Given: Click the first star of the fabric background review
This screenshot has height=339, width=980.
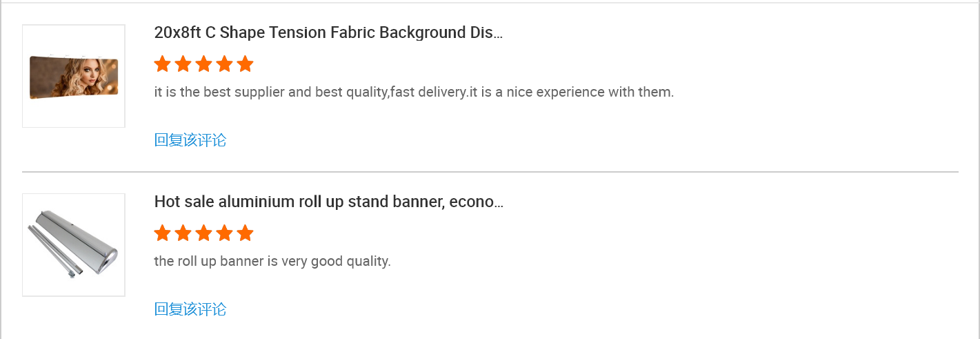Looking at the screenshot, I should point(162,64).
